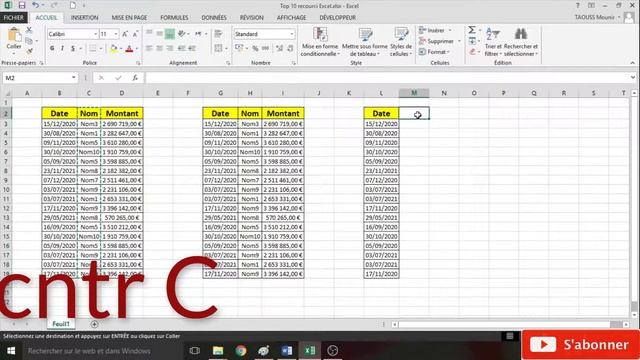Image resolution: width=640 pixels, height=360 pixels.
Task: Select column M header
Action: click(414, 93)
